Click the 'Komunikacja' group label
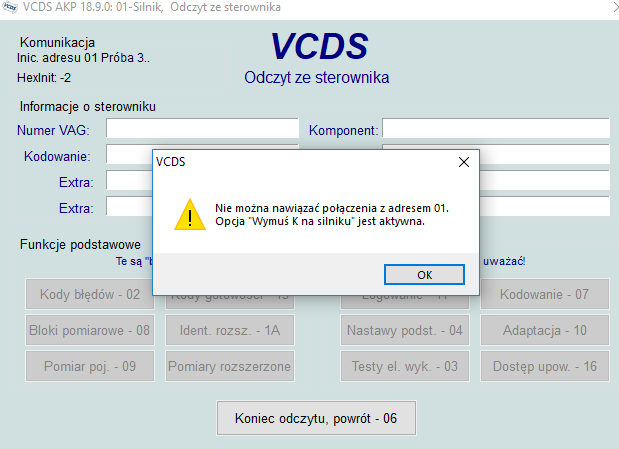Image resolution: width=619 pixels, height=449 pixels. click(57, 42)
